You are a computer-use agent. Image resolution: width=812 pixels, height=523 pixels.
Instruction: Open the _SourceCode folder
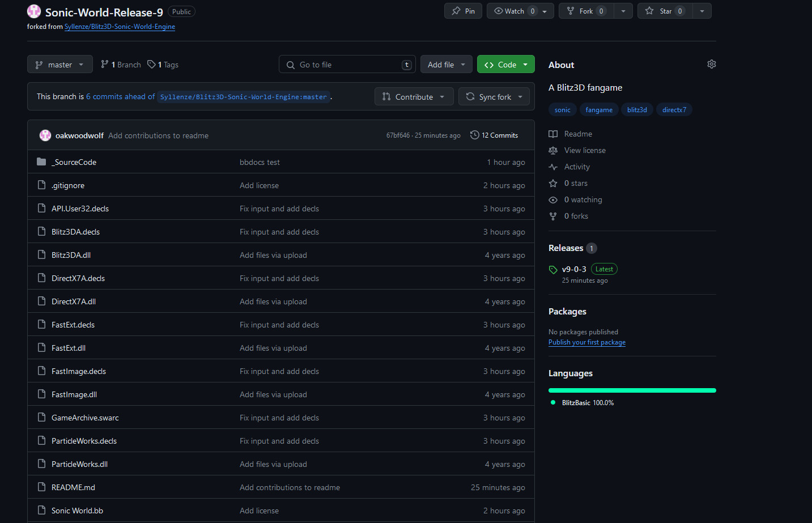(74, 162)
